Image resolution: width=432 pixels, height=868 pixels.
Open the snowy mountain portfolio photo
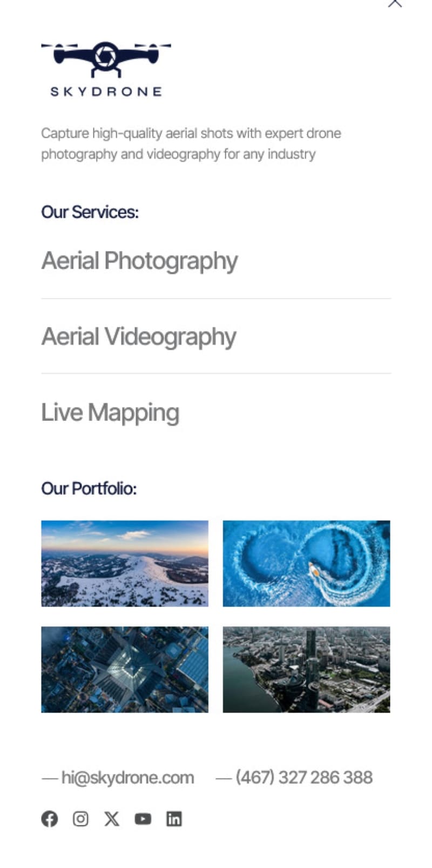[x=125, y=563]
